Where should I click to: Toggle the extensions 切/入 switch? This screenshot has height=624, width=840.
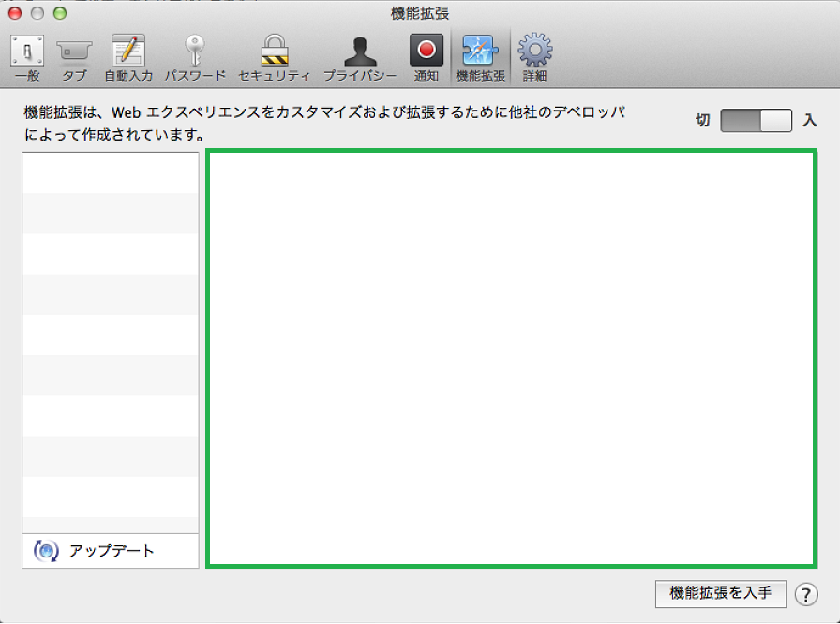pyautogui.click(x=757, y=121)
